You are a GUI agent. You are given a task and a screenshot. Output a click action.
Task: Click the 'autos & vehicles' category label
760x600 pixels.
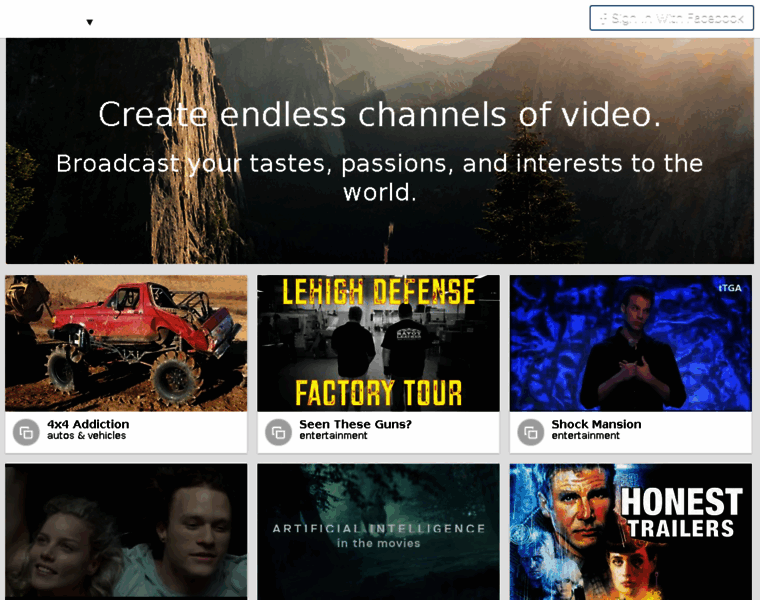(86, 436)
